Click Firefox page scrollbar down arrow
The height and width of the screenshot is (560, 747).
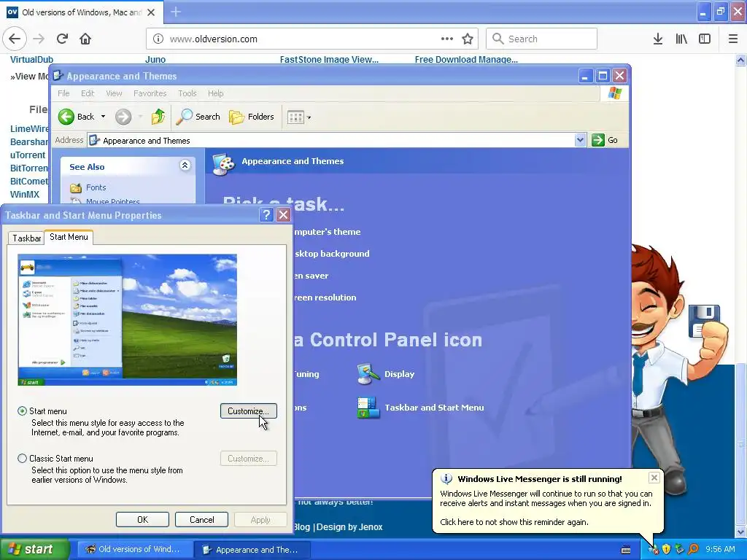(741, 532)
